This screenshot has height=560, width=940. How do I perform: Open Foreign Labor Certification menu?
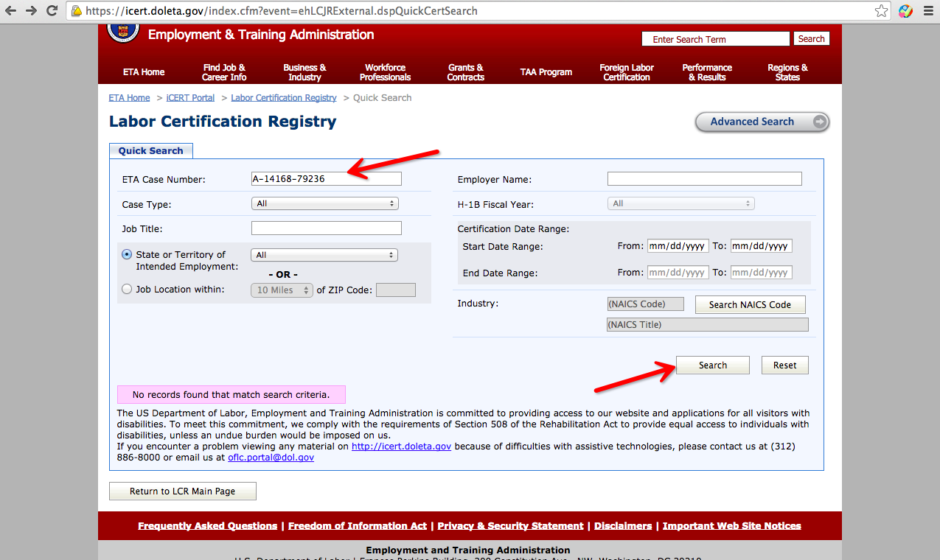tap(627, 72)
